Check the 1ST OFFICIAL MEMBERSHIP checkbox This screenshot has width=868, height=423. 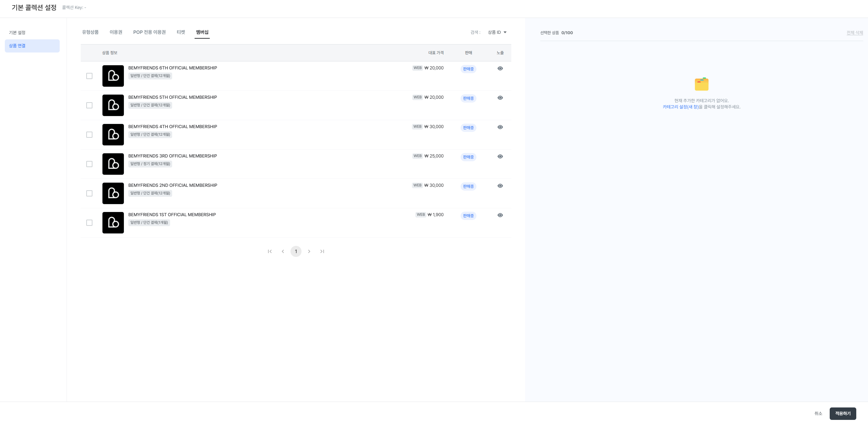coord(89,223)
